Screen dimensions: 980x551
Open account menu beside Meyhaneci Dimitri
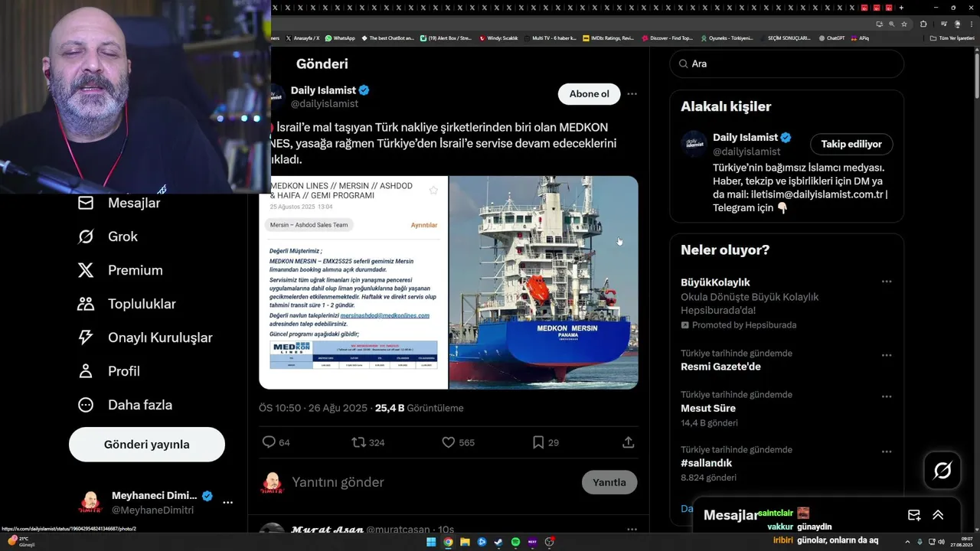(x=227, y=503)
